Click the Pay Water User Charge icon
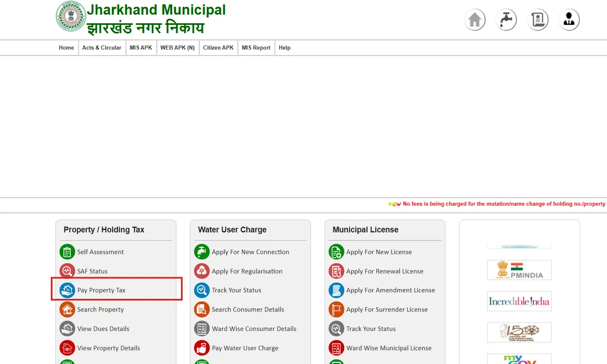The height and width of the screenshot is (364, 607). tap(202, 348)
